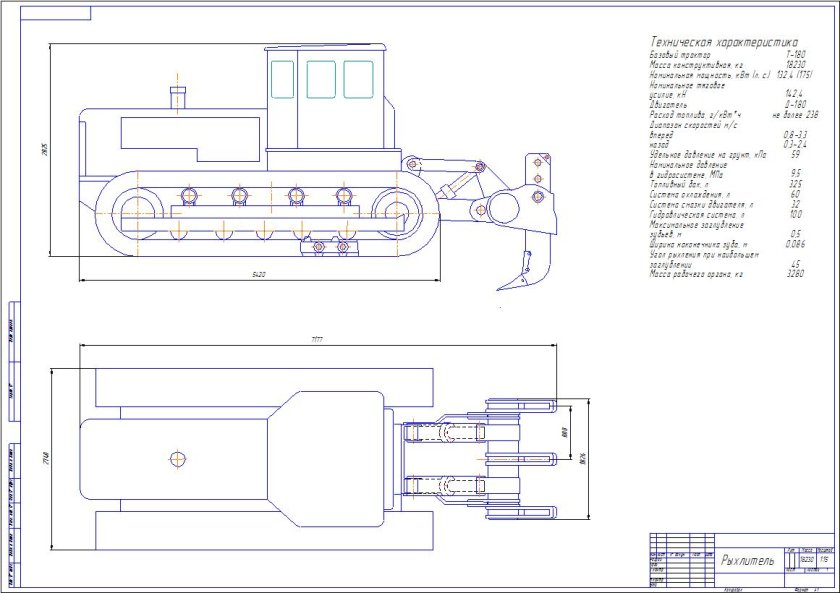Click the 1:16 scale cell in title block
The width and height of the screenshot is (840, 593).
coord(825,561)
